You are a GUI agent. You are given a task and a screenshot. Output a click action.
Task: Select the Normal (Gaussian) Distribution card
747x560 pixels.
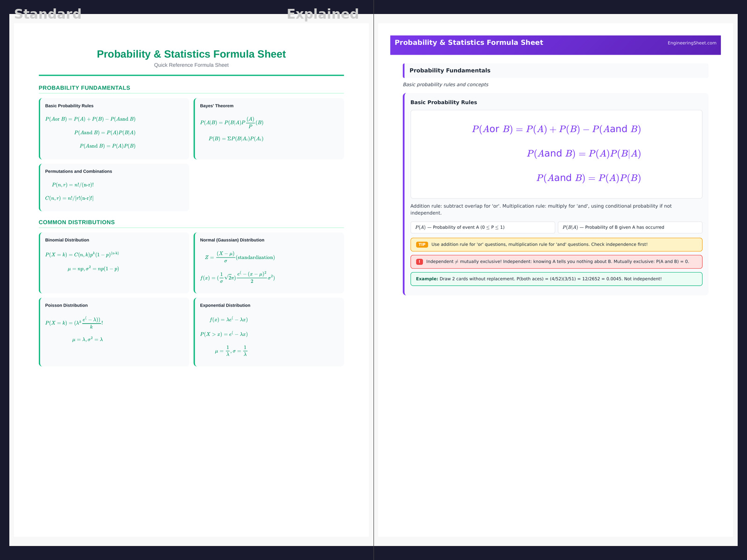tap(269, 263)
